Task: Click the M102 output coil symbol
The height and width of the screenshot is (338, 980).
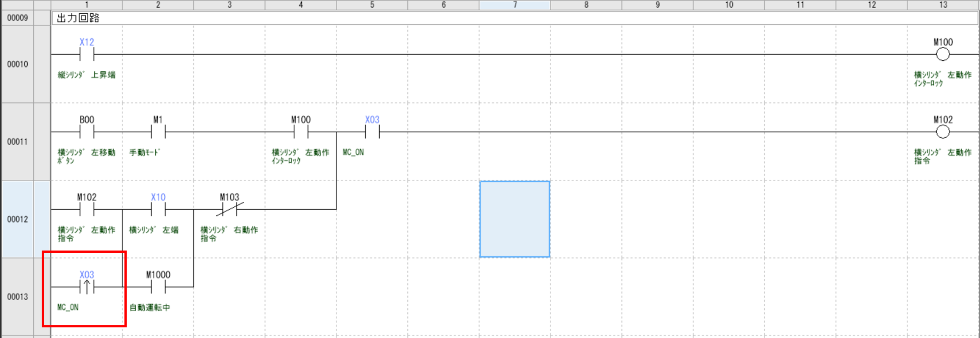Action: point(942,132)
